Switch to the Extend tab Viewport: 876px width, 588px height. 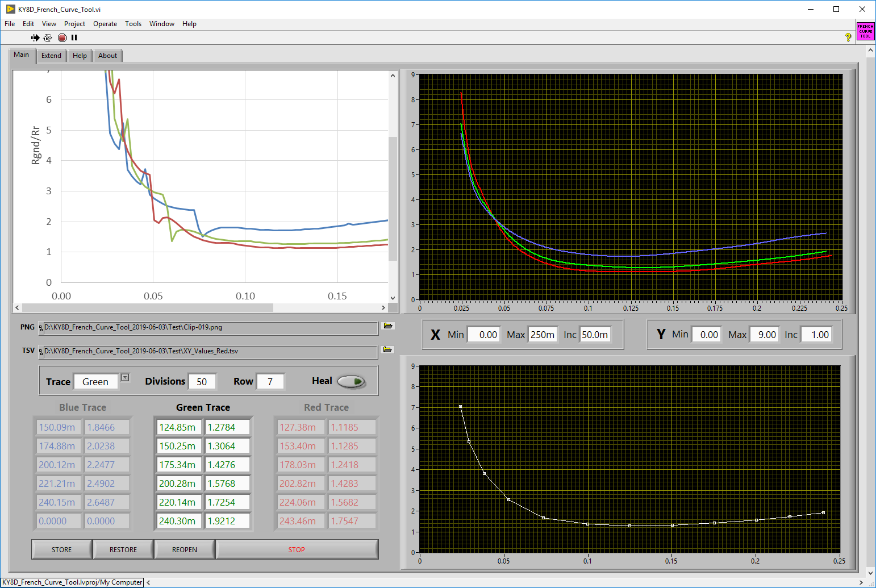(x=51, y=56)
